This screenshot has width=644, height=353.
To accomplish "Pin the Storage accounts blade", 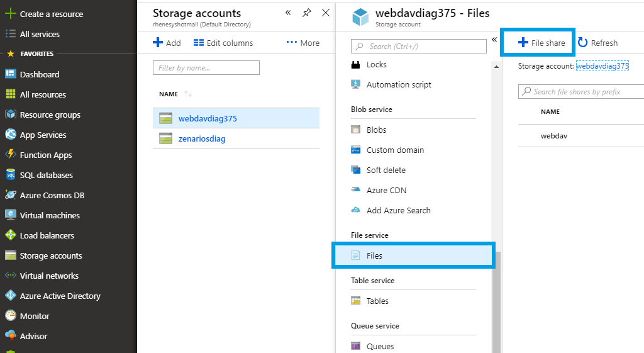I will pyautogui.click(x=306, y=13).
